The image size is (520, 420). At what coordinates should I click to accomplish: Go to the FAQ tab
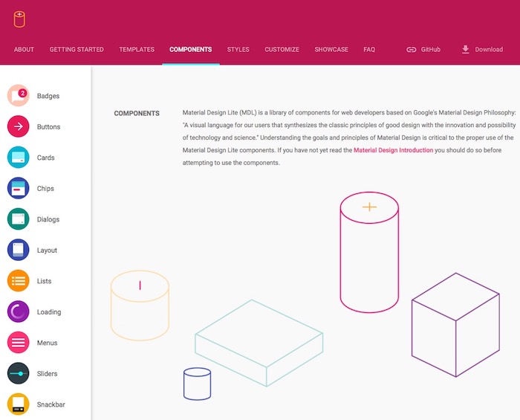coord(369,49)
